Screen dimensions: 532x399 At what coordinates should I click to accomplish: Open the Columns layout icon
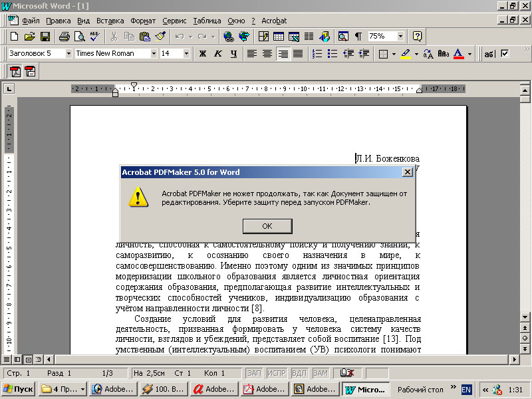coord(309,37)
